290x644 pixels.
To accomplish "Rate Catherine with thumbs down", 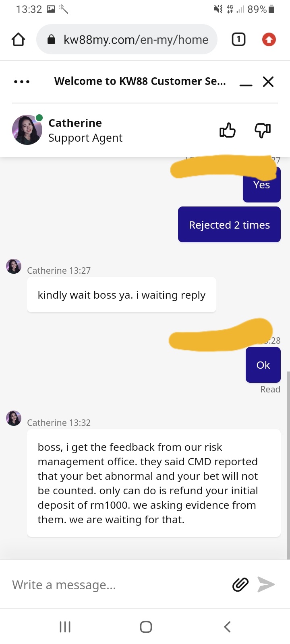I will point(263,130).
